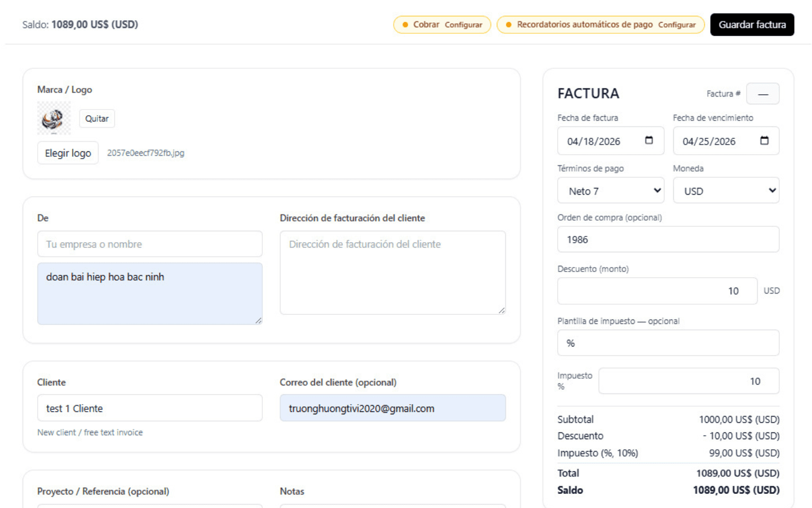Image resolution: width=812 pixels, height=508 pixels.
Task: Click logo file name 2057e0eecf792fb.jpg
Action: click(x=145, y=153)
